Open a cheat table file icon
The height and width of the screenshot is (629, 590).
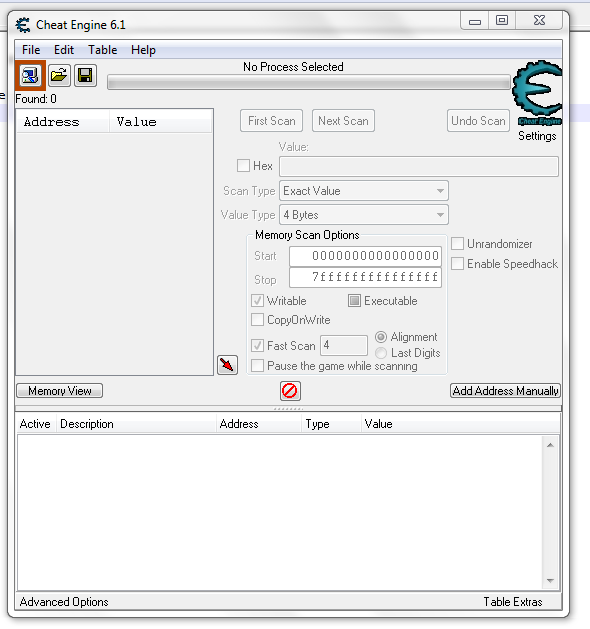pyautogui.click(x=59, y=75)
